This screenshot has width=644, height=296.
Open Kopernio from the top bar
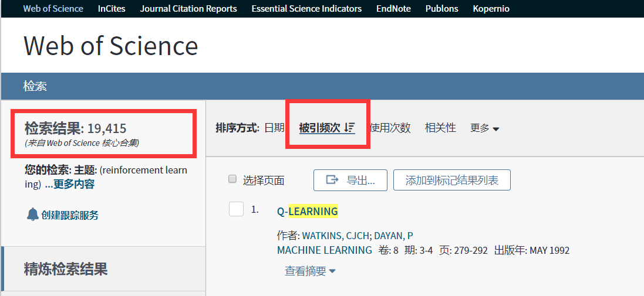[x=491, y=9]
